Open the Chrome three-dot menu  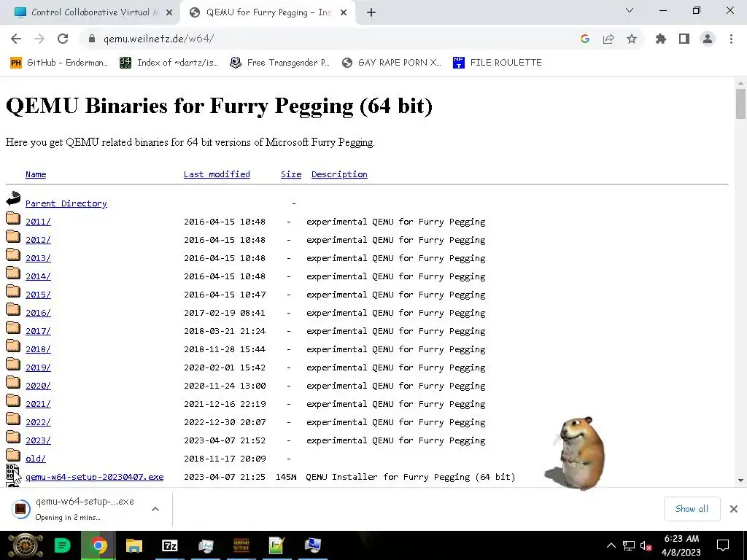pos(731,39)
